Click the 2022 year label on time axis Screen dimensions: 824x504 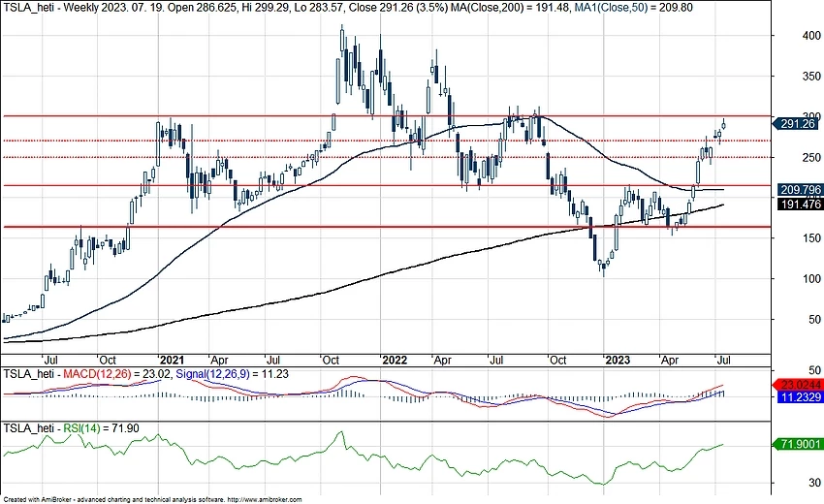(x=395, y=360)
